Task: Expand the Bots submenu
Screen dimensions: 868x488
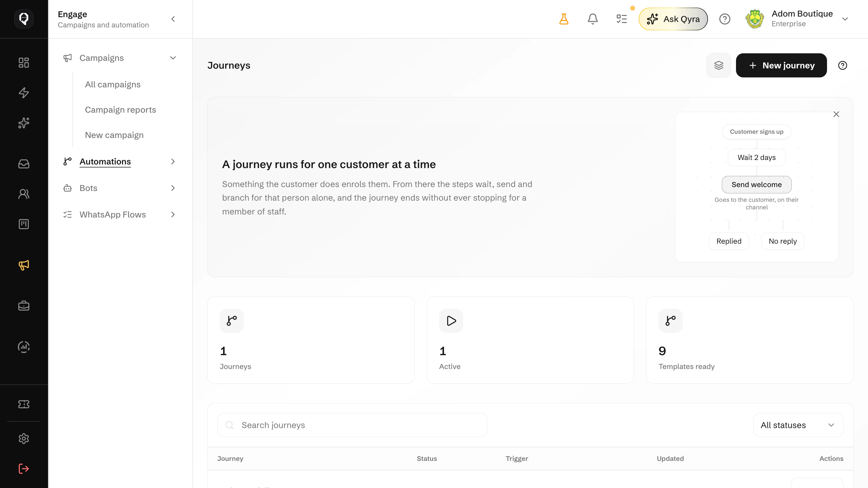Action: (x=173, y=188)
